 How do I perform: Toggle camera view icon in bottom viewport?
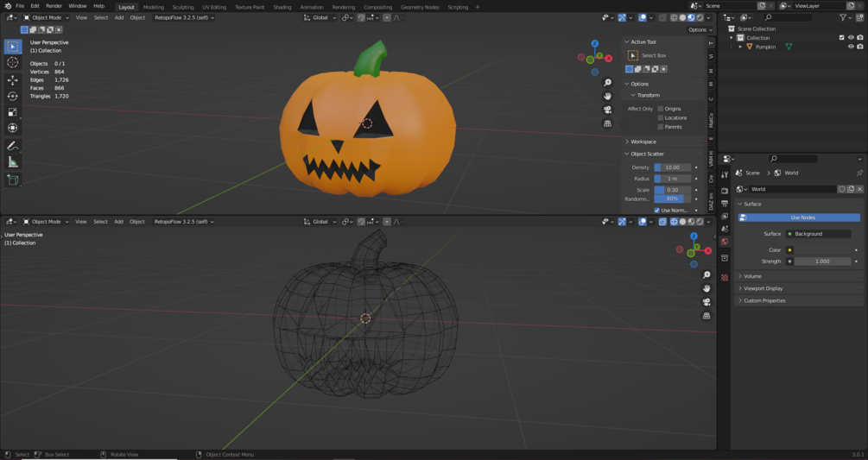click(706, 302)
